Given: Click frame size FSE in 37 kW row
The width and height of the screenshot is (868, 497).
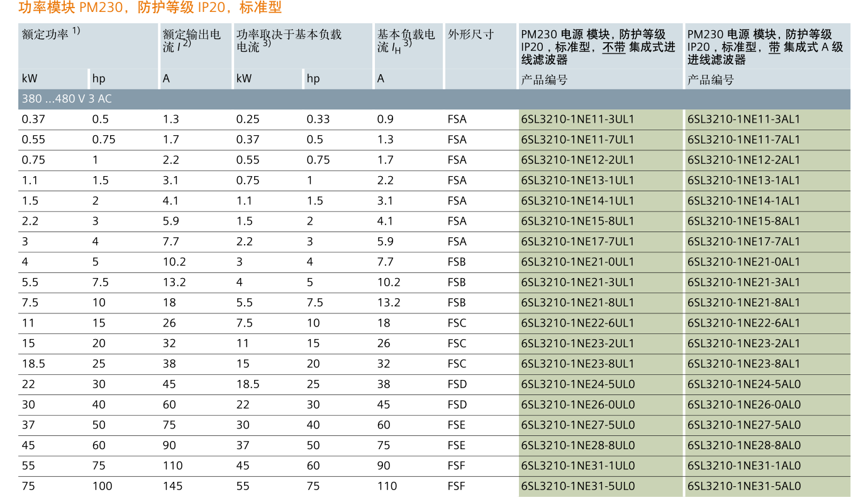Looking at the screenshot, I should coord(457,425).
